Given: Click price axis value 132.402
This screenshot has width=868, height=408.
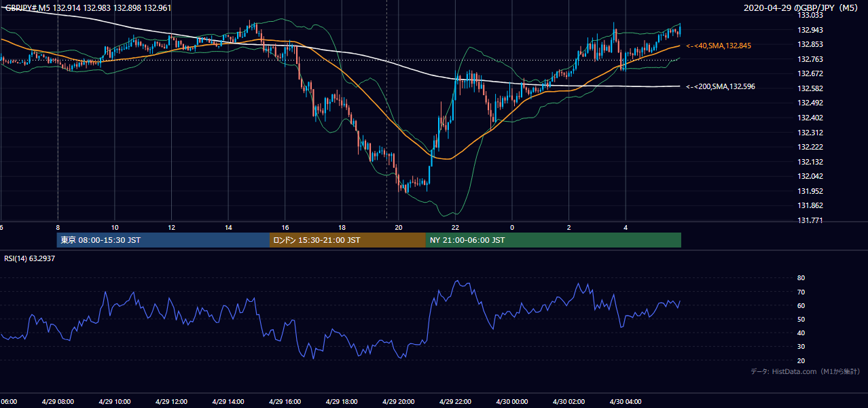Looking at the screenshot, I should 810,118.
